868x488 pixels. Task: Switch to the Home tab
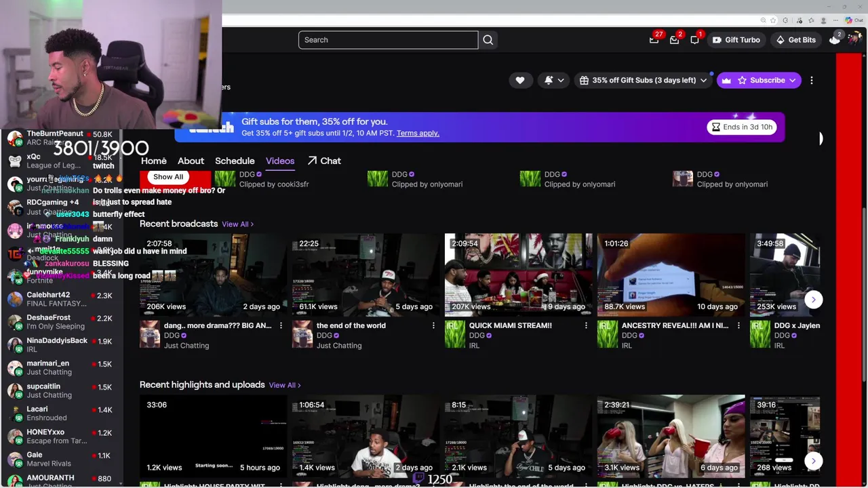(x=154, y=161)
